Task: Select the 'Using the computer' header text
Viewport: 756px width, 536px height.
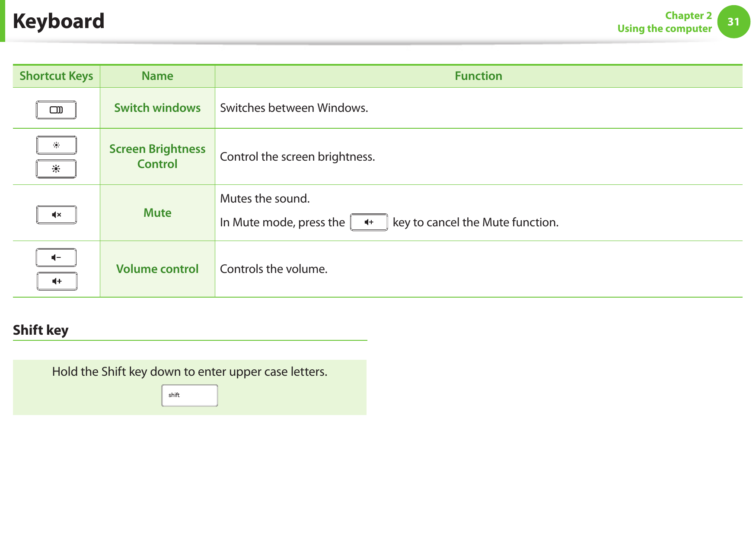Action: click(x=664, y=29)
